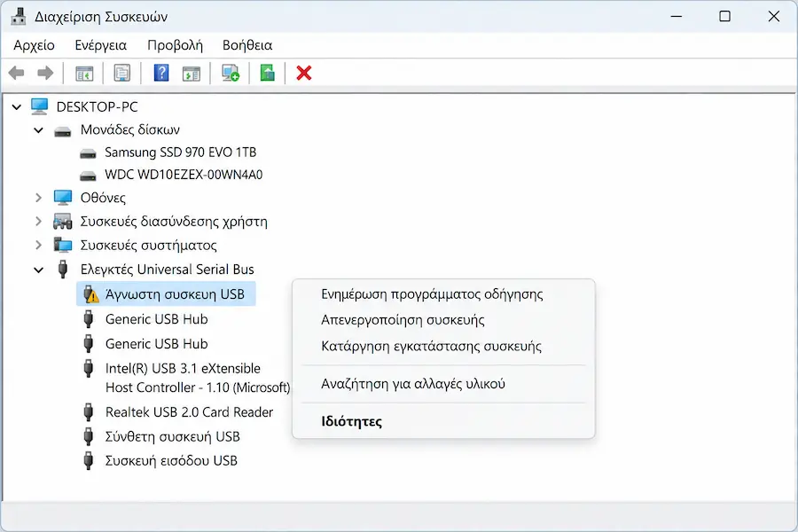The width and height of the screenshot is (798, 532).
Task: Click the blue Help question-mark icon
Action: tap(161, 73)
